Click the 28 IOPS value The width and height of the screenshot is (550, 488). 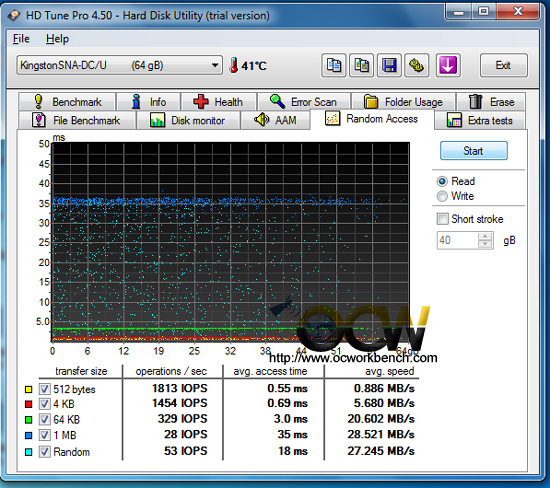point(186,434)
